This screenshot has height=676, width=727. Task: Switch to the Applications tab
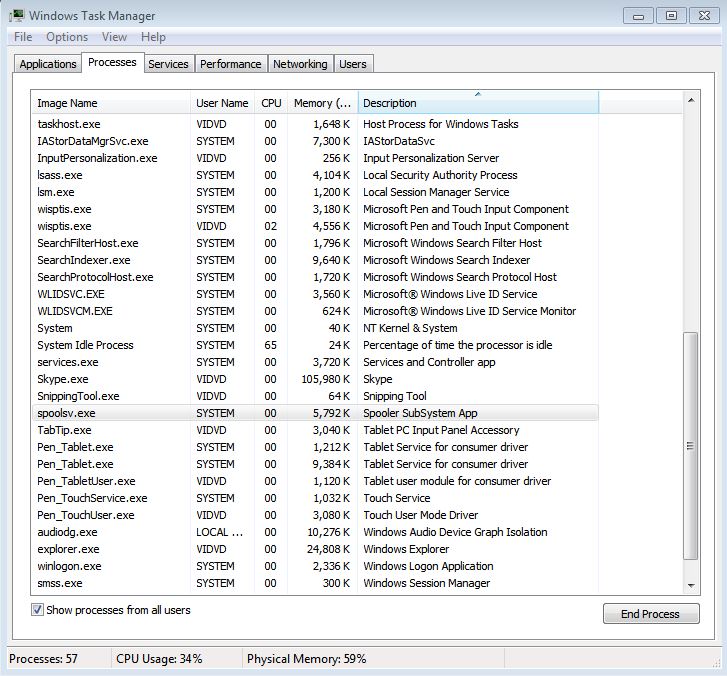click(48, 64)
